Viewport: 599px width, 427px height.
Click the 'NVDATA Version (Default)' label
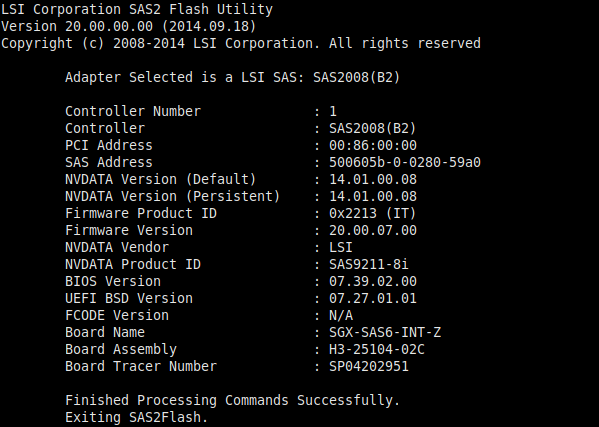coord(160,180)
